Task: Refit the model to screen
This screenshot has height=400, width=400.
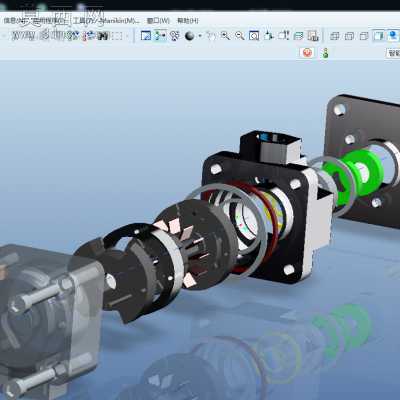Action: [254, 36]
